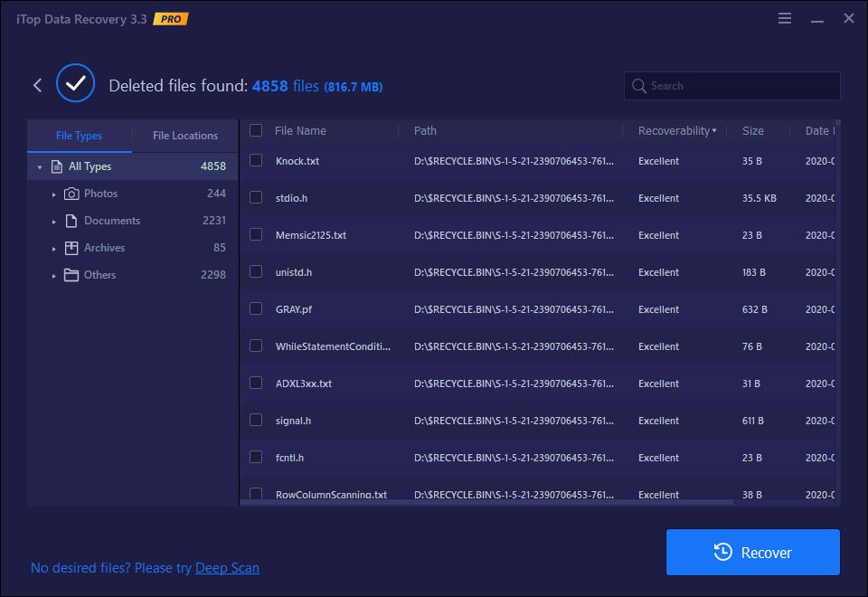Click the file name ADXL3xx.txt
The height and width of the screenshot is (597, 868).
click(304, 384)
